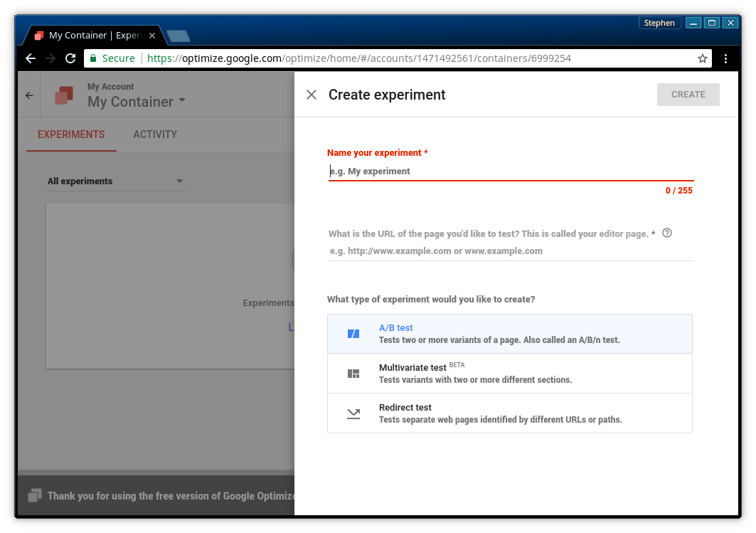Open the Chrome three-dot menu
756x533 pixels.
click(x=725, y=58)
